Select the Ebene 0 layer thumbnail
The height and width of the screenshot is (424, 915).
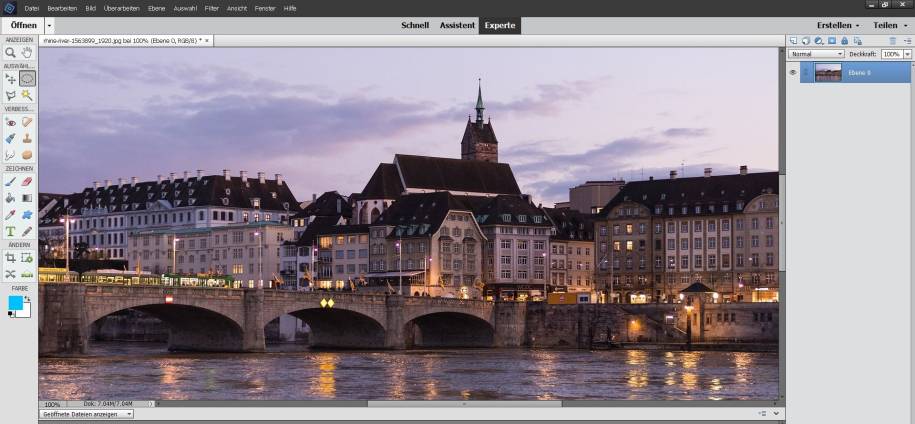[x=828, y=72]
